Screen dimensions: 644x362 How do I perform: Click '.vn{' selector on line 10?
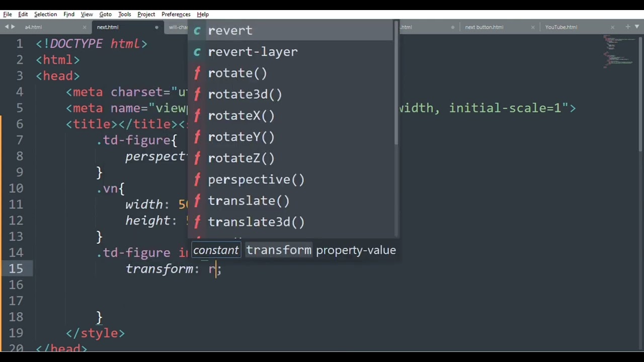tap(110, 189)
